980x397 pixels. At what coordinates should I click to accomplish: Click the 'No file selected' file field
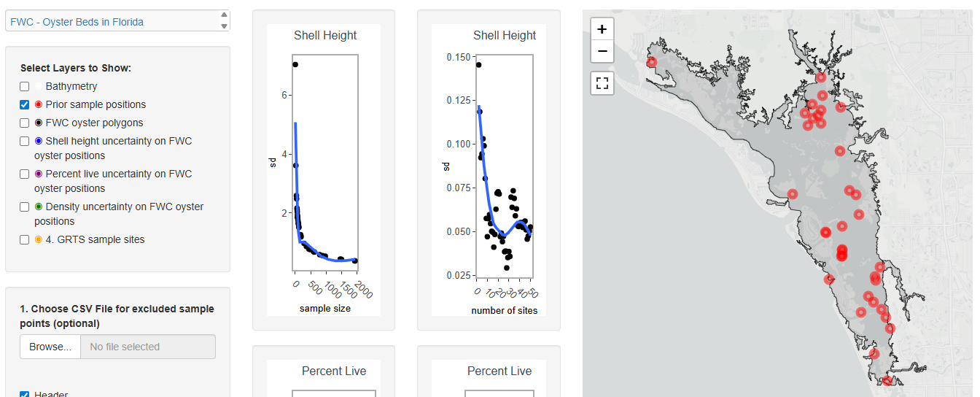tap(147, 347)
